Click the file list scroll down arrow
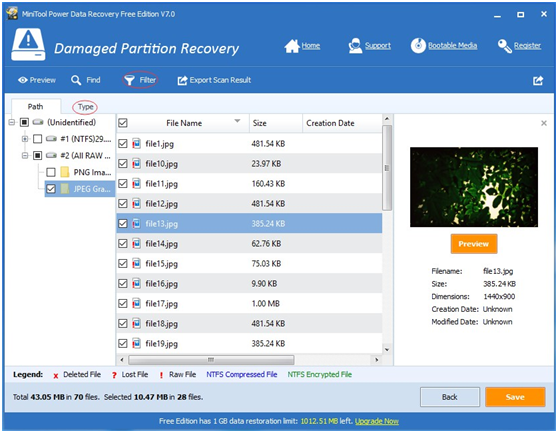558x433 pixels. 387,350
